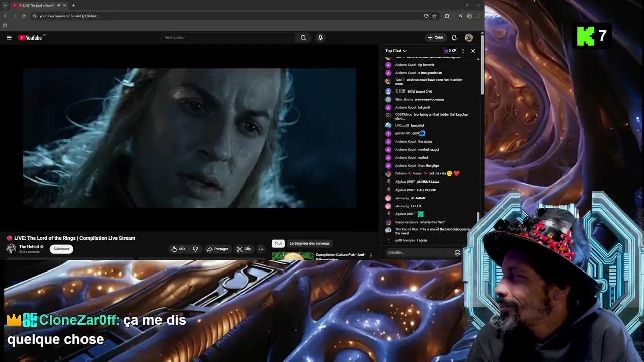The height and width of the screenshot is (362, 644).
Task: Open more actions under the video
Action: tap(261, 249)
